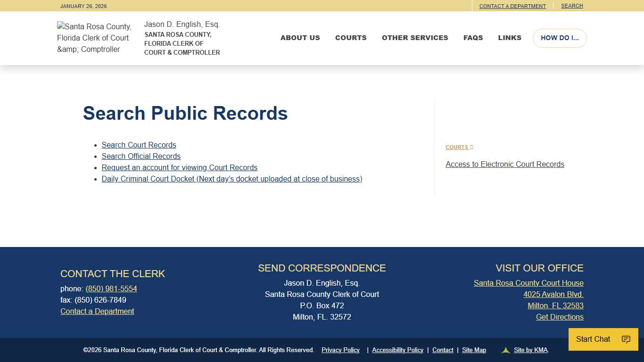The height and width of the screenshot is (362, 644).
Task: Request an account for viewing Court Records
Action: [179, 167]
